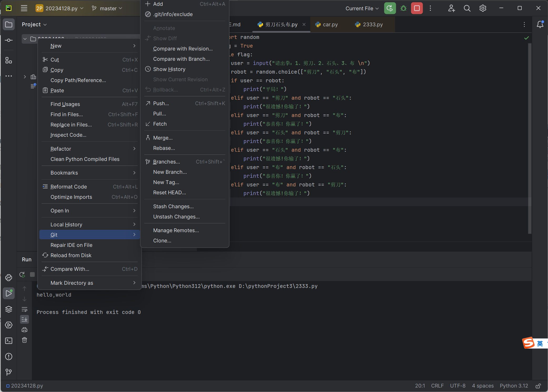Click UTF-8 encoding in status bar

point(457,386)
